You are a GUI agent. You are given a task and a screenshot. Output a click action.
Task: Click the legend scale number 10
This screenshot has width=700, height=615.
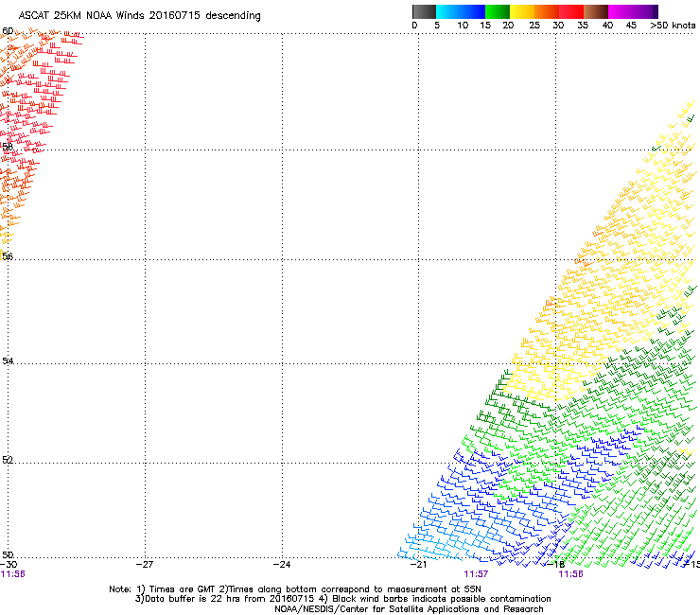click(x=463, y=26)
